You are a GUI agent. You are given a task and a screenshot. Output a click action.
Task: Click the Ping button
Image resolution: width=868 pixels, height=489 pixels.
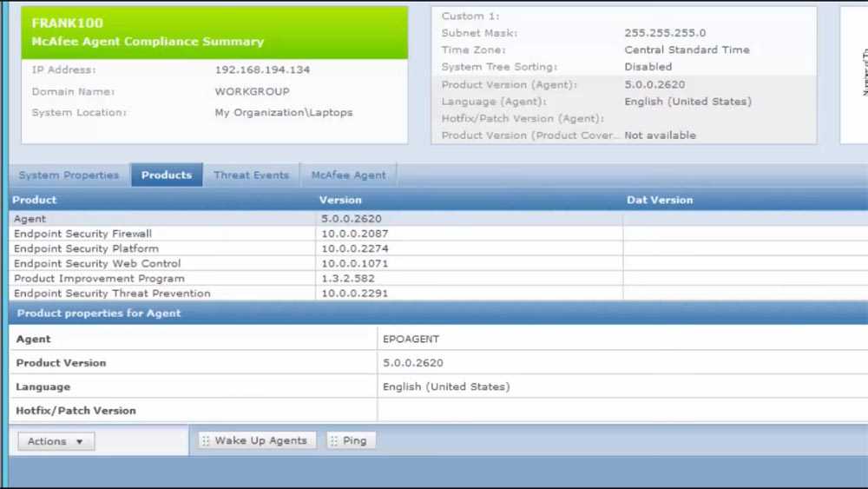click(352, 440)
